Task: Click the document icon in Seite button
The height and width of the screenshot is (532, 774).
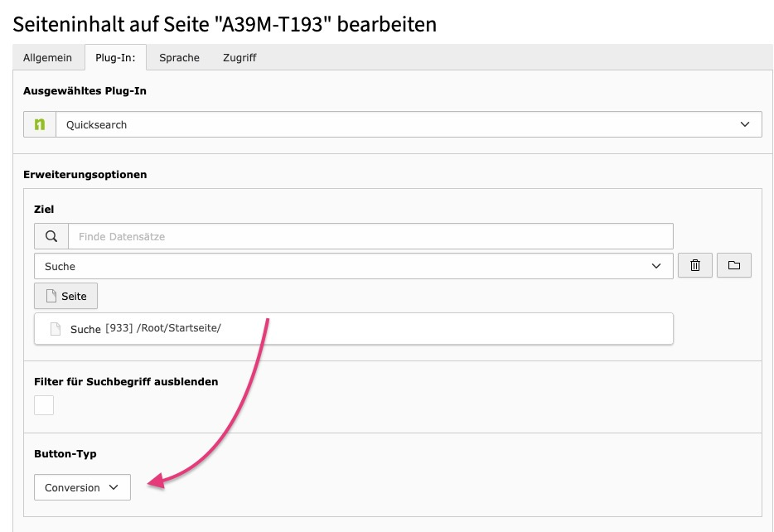Action: [51, 296]
